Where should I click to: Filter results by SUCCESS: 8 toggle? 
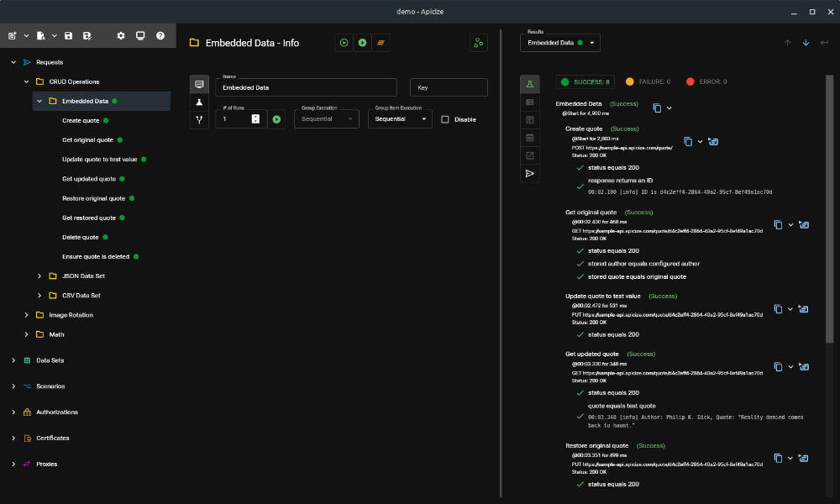pyautogui.click(x=585, y=81)
